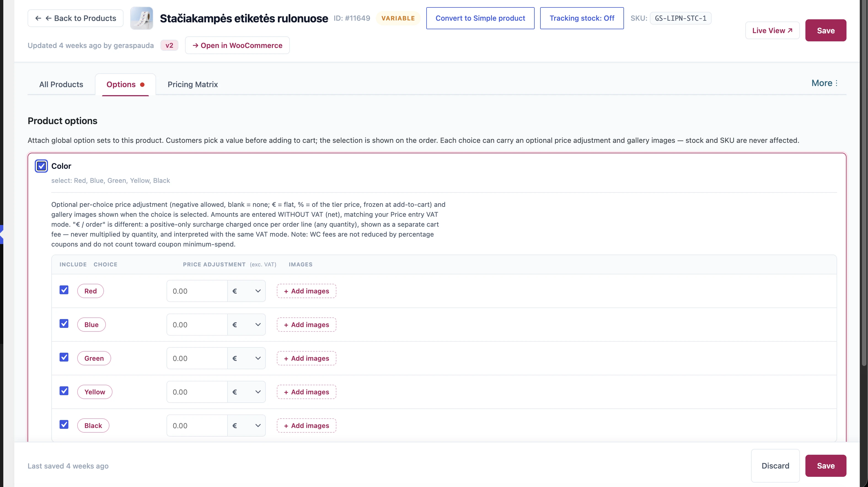This screenshot has height=487, width=868.
Task: Focus the Blue price adjustment field
Action: point(197,325)
